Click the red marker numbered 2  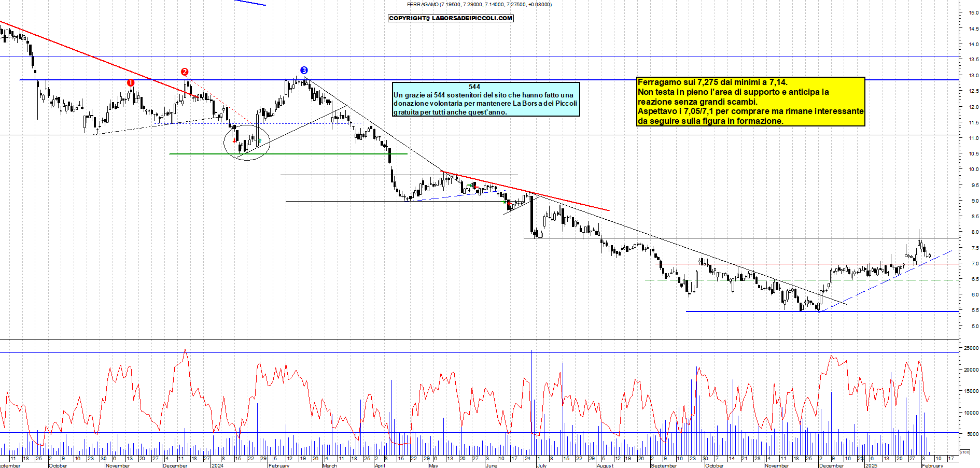[185, 72]
